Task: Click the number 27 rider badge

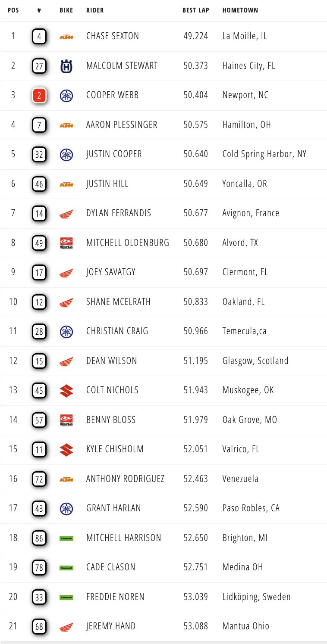Action: click(39, 66)
